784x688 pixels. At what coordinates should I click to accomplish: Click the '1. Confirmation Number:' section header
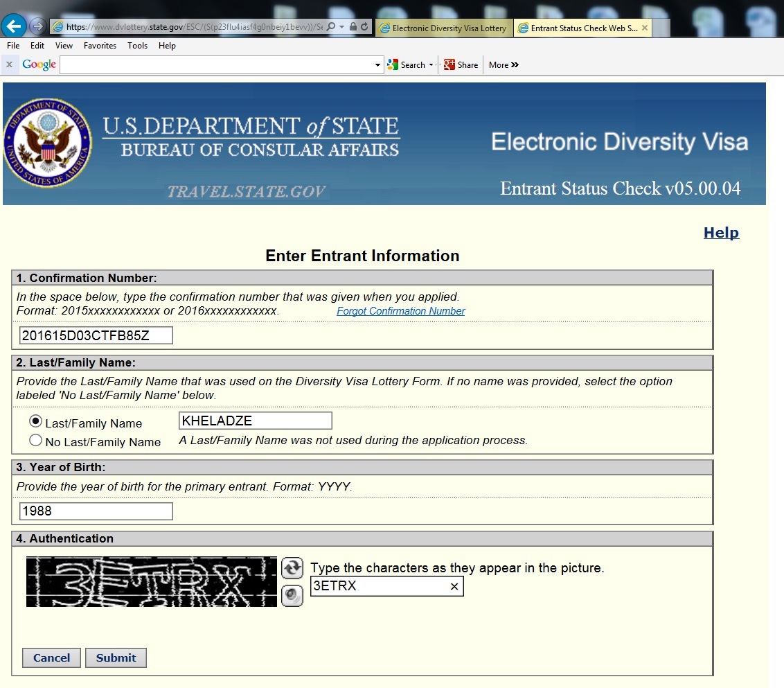pyautogui.click(x=87, y=278)
